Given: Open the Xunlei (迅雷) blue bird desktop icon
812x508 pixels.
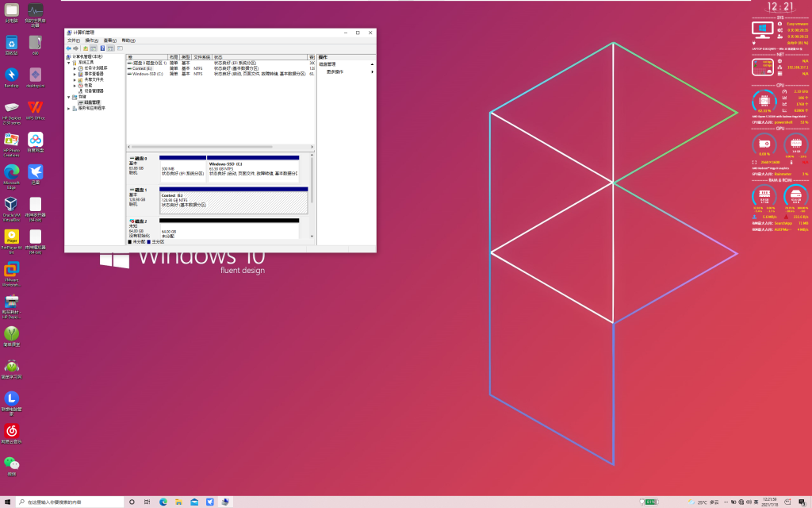Looking at the screenshot, I should pos(35,174).
